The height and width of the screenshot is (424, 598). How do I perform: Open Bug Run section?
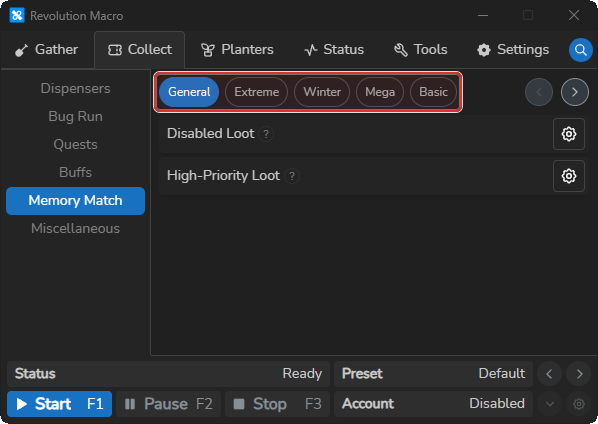coord(76,116)
